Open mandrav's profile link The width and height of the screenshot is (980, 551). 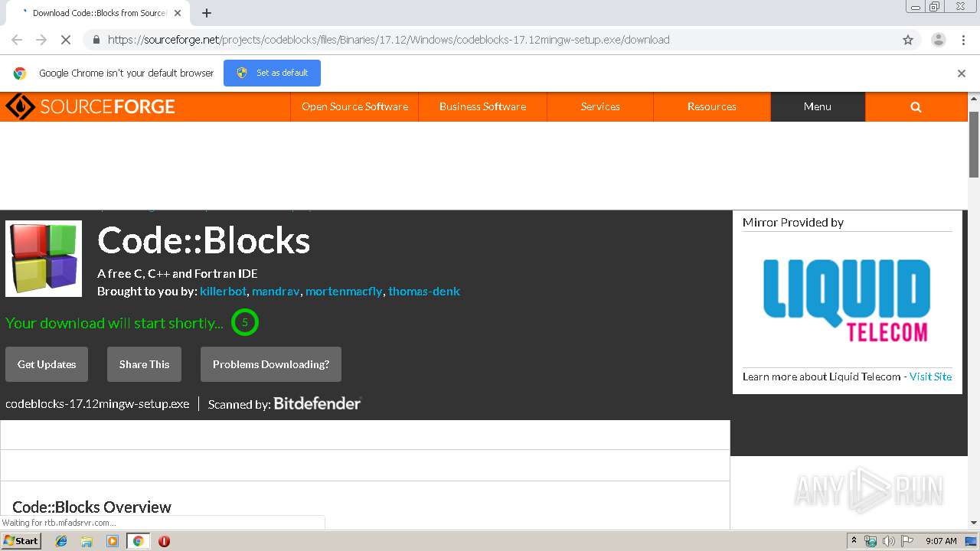point(276,291)
